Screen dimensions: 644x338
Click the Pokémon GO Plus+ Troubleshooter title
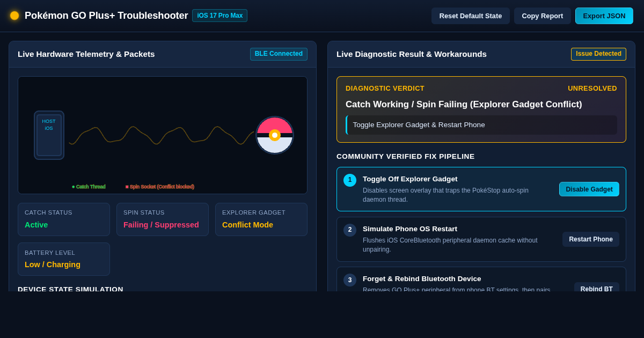tap(106, 16)
